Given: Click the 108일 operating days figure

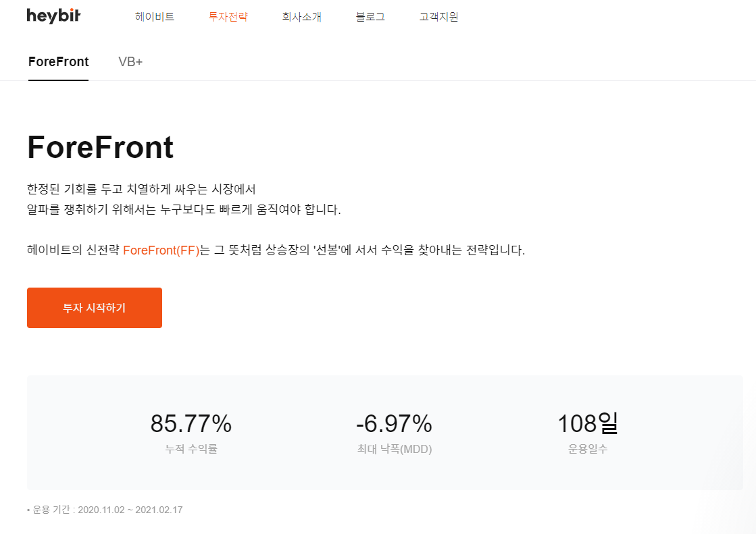Looking at the screenshot, I should click(x=587, y=423).
